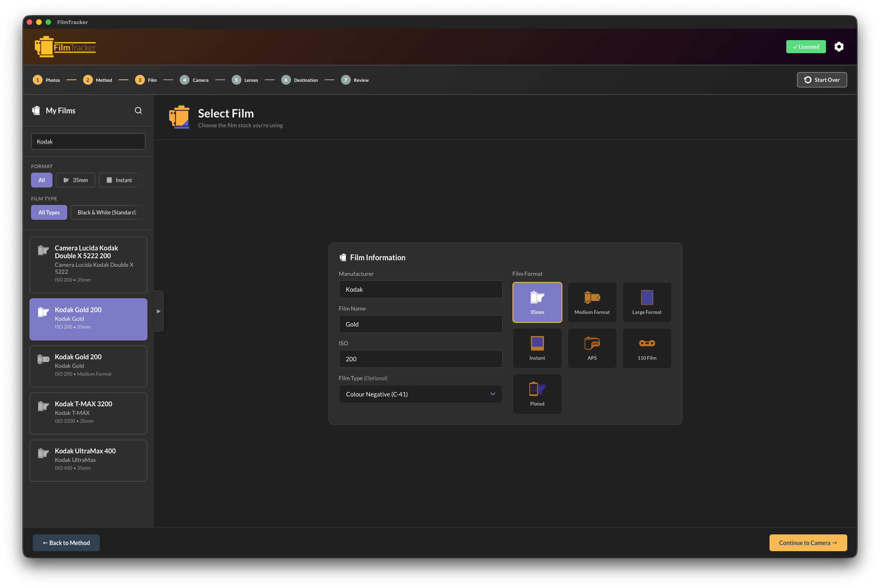This screenshot has width=880, height=588.
Task: Select the 35mm film format icon
Action: tap(537, 302)
